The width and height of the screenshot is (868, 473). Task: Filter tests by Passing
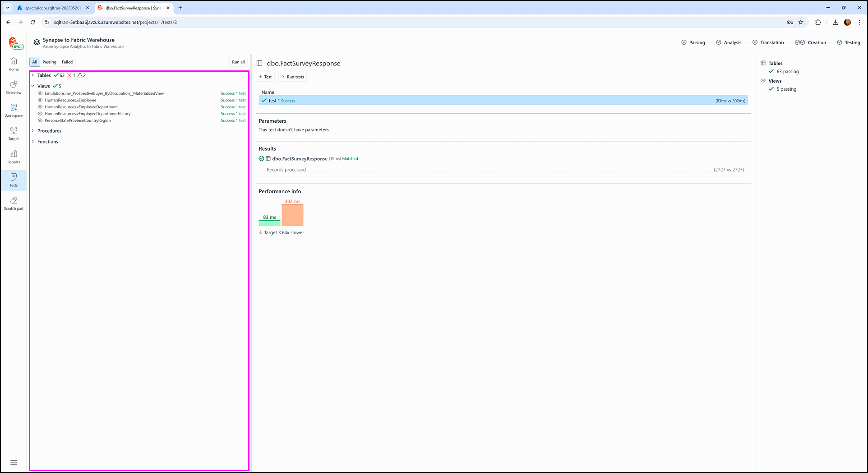point(49,62)
